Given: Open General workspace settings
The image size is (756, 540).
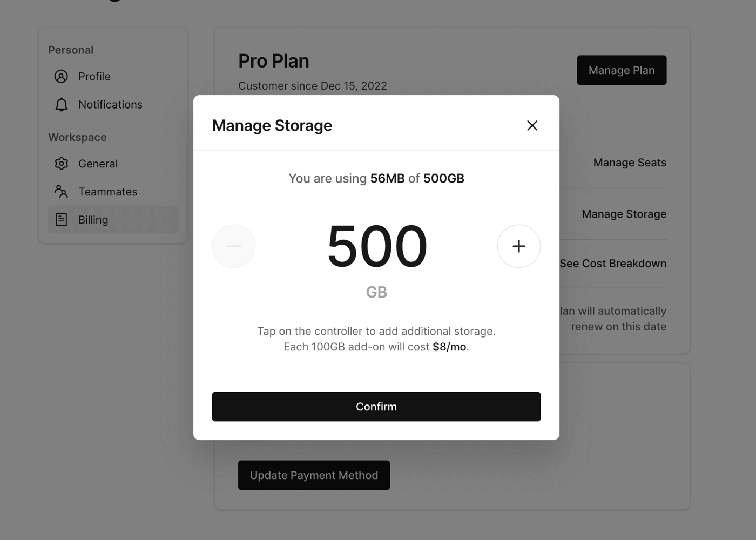Looking at the screenshot, I should point(98,164).
